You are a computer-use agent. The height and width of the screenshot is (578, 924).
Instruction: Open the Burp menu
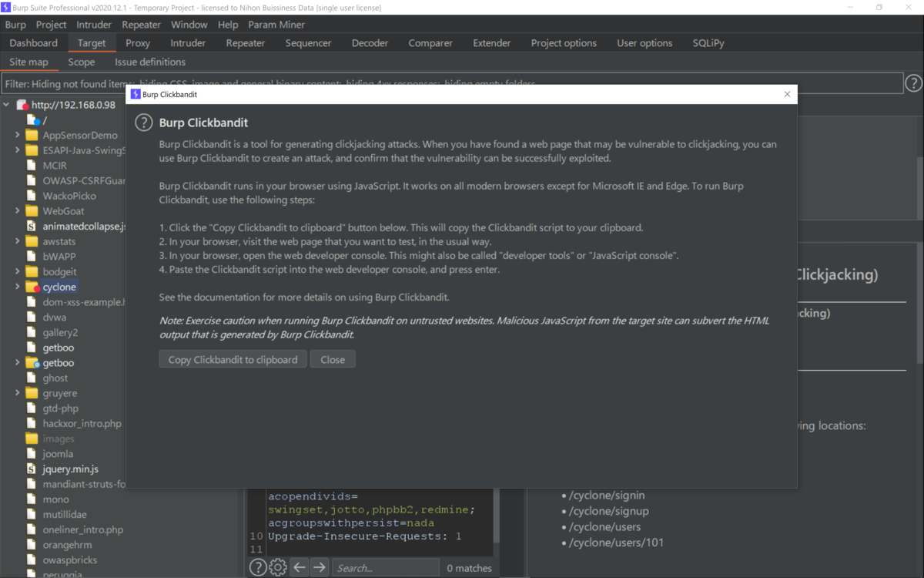click(x=15, y=25)
